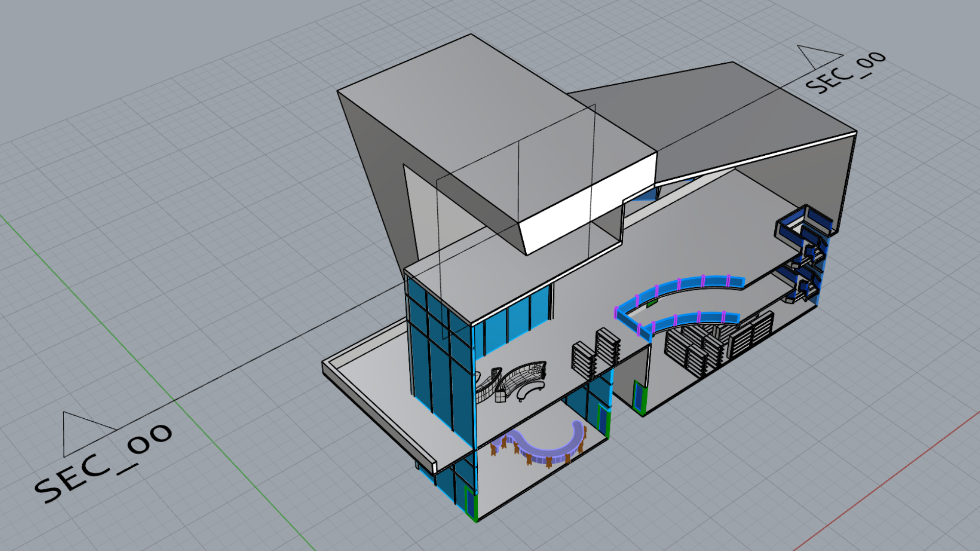Select a brown stool at the curved counter
Screen dimensions: 980x551
pos(549,463)
